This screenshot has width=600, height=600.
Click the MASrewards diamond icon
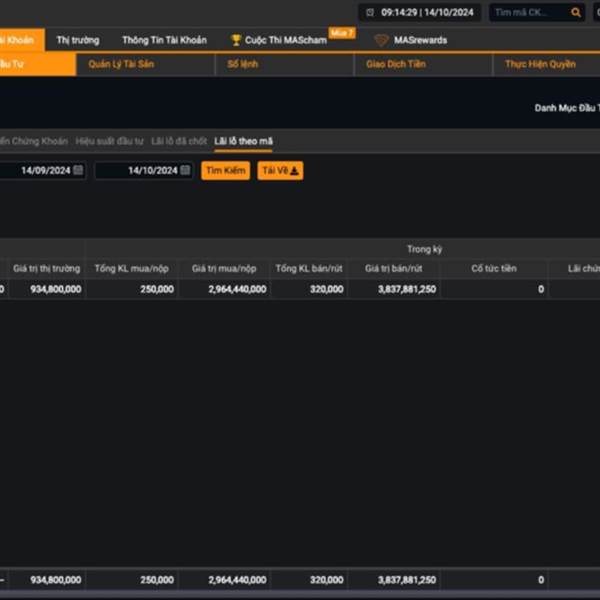(381, 40)
